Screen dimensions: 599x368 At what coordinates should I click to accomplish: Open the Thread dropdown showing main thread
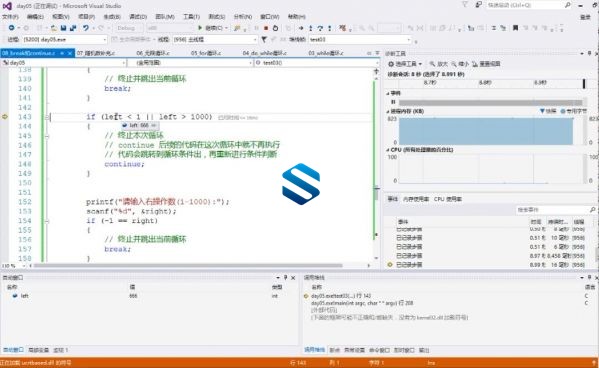(x=215, y=39)
